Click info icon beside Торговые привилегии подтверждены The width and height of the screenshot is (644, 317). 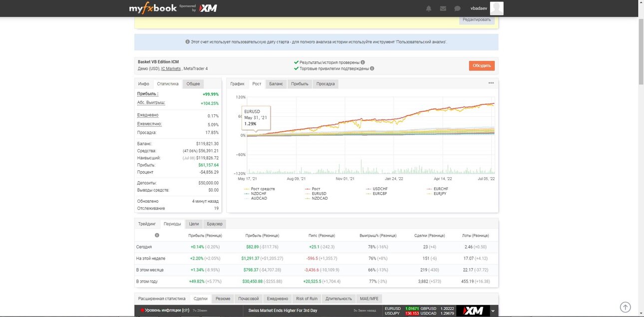point(372,68)
